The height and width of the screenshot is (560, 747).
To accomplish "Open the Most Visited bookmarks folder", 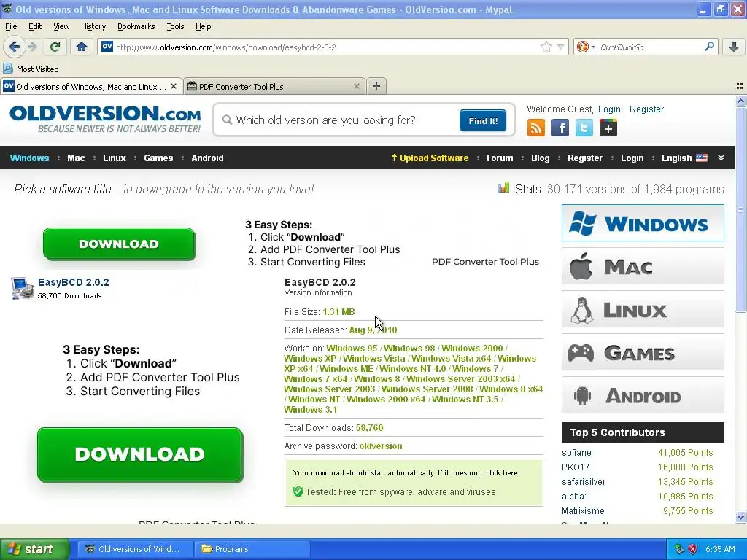I will [31, 69].
